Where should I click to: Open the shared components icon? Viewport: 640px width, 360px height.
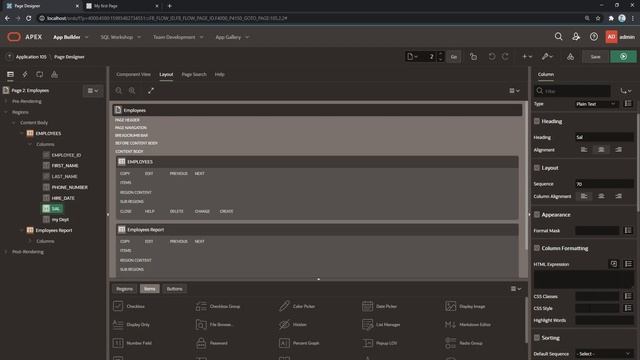[570, 57]
